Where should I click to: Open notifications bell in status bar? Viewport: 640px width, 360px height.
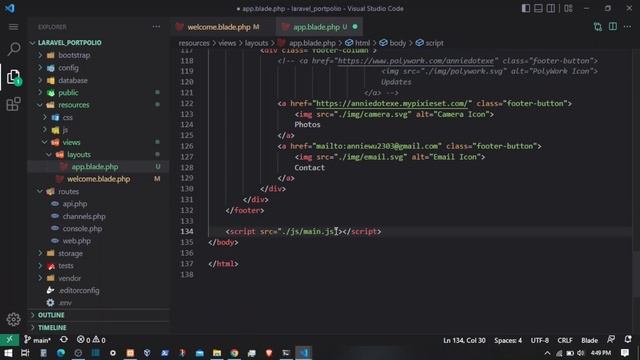point(628,340)
